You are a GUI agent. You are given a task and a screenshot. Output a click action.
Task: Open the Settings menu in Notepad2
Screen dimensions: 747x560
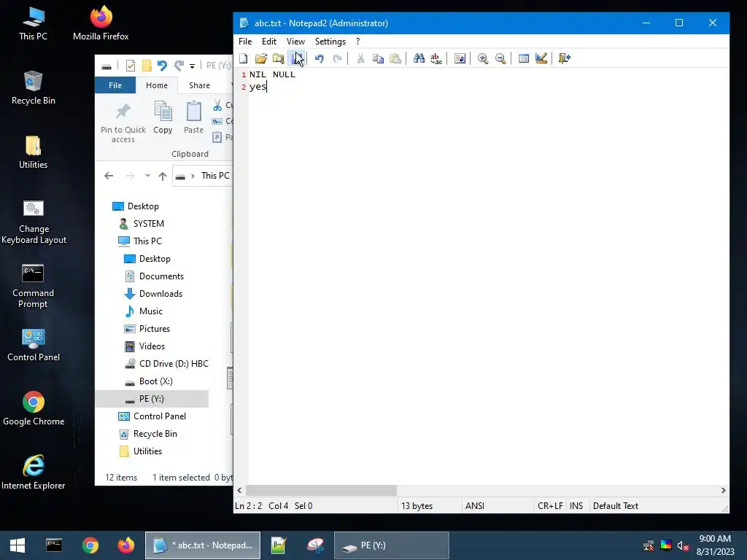click(330, 42)
